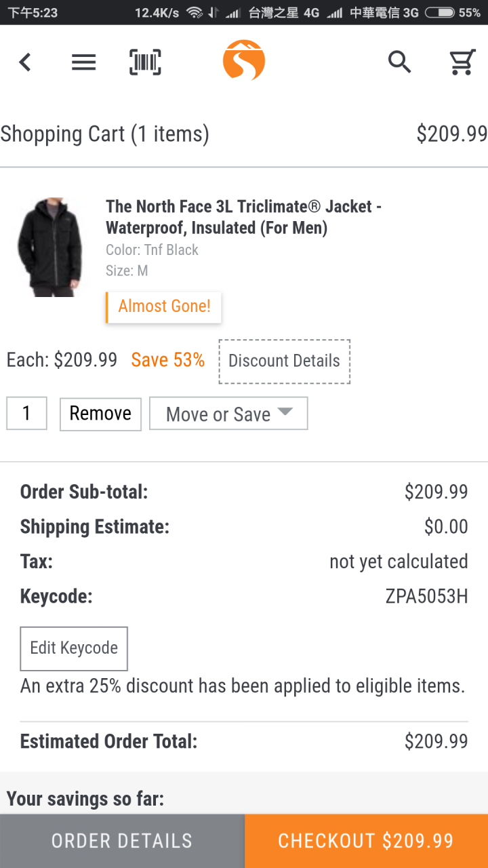Open the shopping cart icon

pyautogui.click(x=462, y=62)
